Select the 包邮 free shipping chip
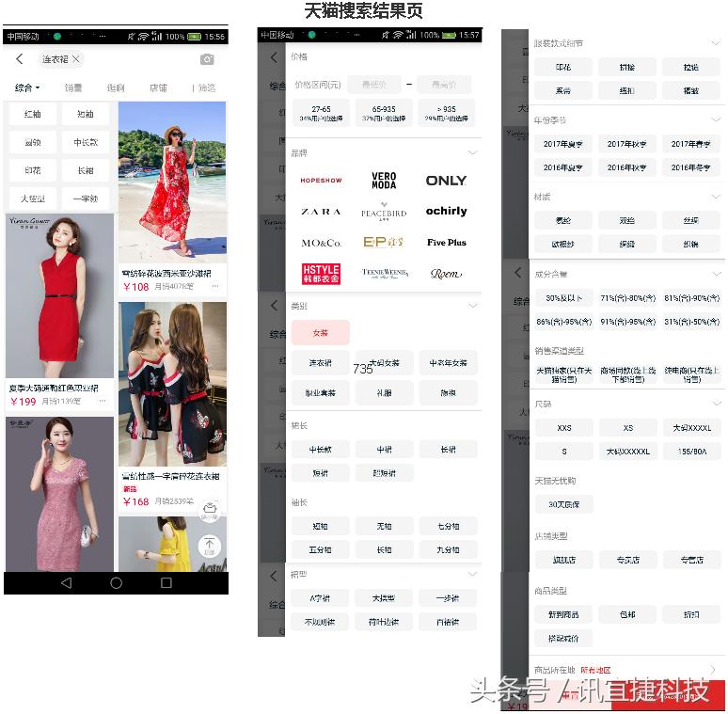 click(627, 614)
